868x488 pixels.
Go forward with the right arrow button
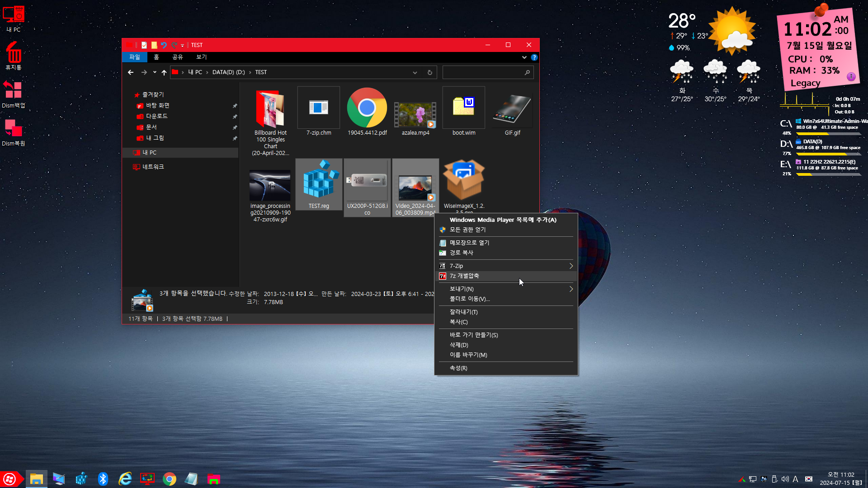coord(144,72)
